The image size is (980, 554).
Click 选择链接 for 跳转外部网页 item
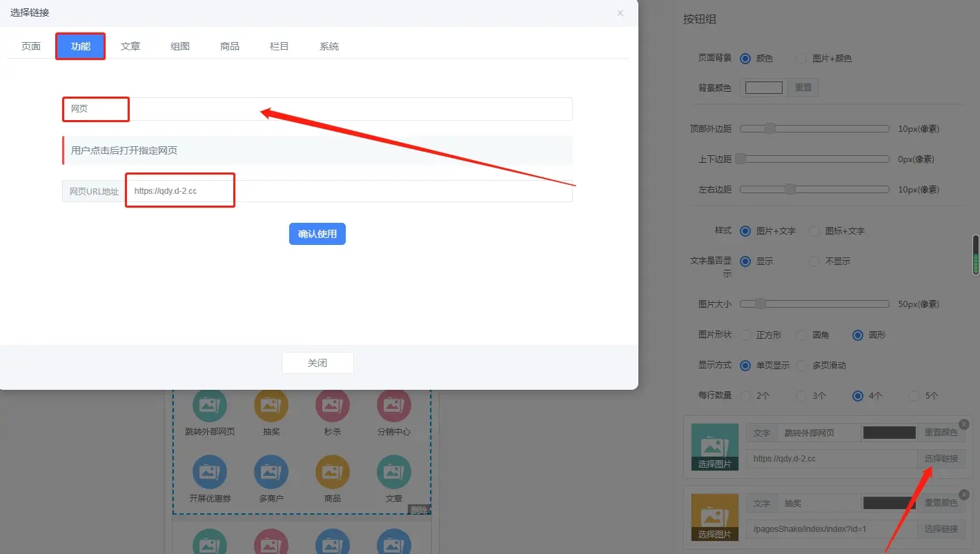point(941,459)
